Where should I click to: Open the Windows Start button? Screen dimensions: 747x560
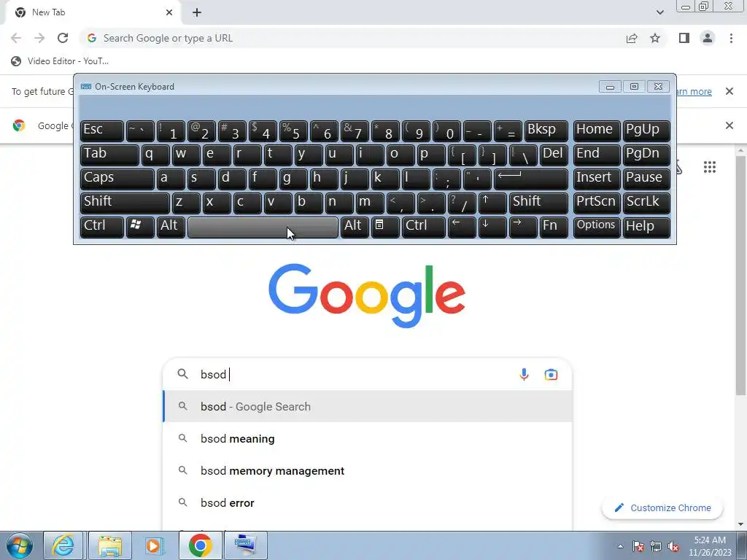click(20, 545)
